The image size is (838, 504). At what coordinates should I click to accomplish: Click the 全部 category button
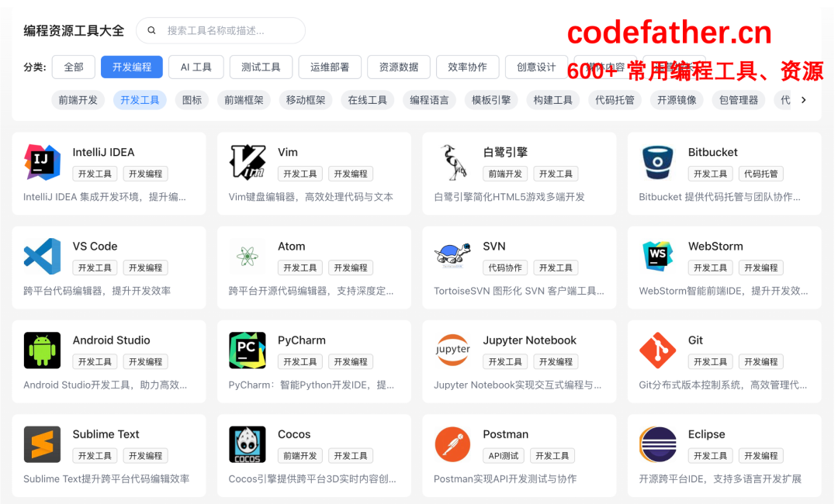coord(74,67)
